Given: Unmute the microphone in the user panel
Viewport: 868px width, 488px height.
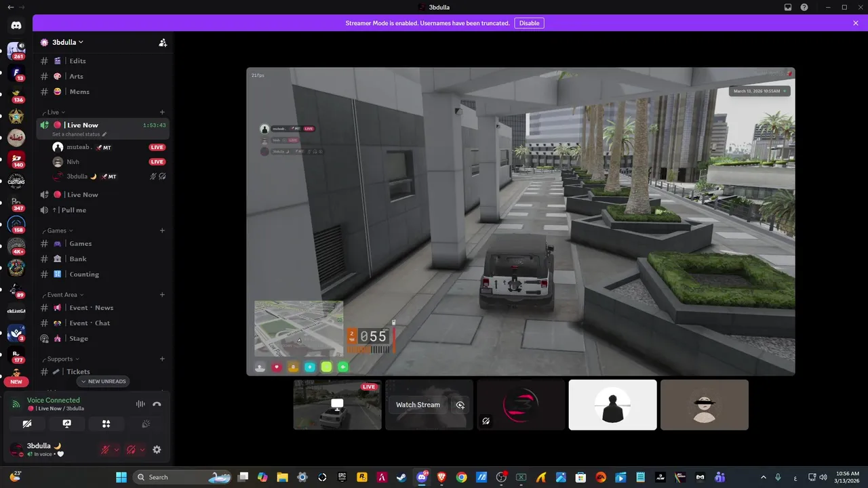Looking at the screenshot, I should pos(105,449).
